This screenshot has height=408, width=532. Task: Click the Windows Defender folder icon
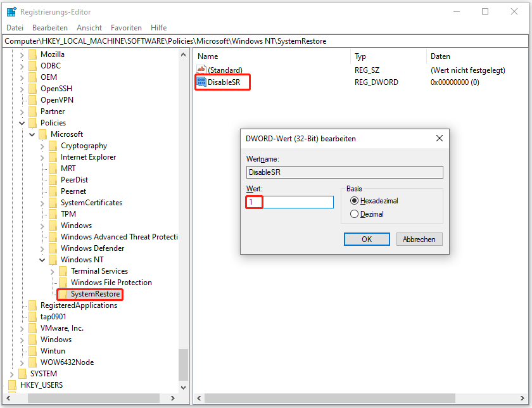pos(53,248)
